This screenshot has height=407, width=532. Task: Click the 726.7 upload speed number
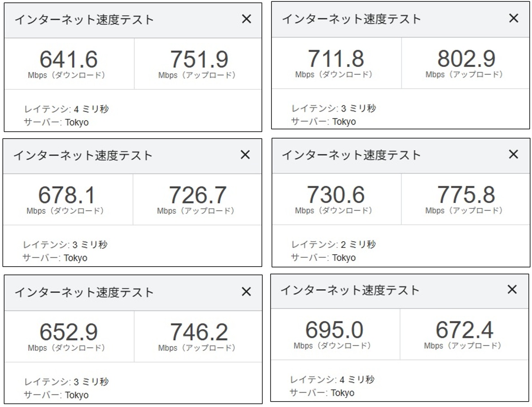tap(197, 195)
